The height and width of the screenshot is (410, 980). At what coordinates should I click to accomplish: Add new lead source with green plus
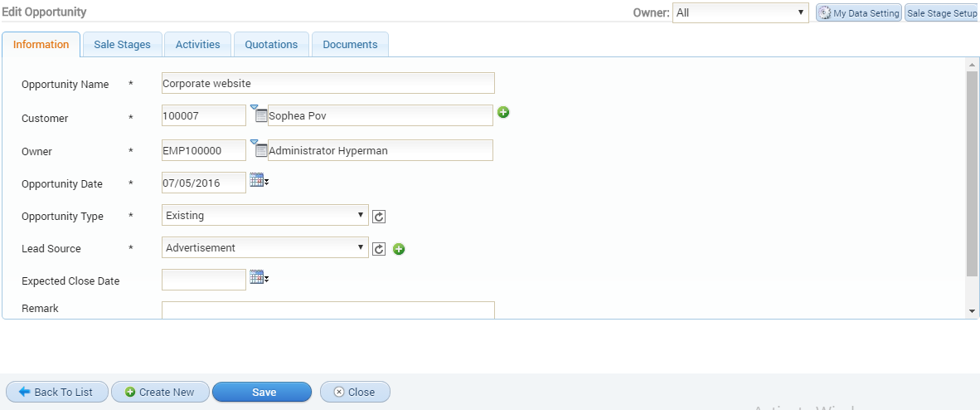(399, 249)
